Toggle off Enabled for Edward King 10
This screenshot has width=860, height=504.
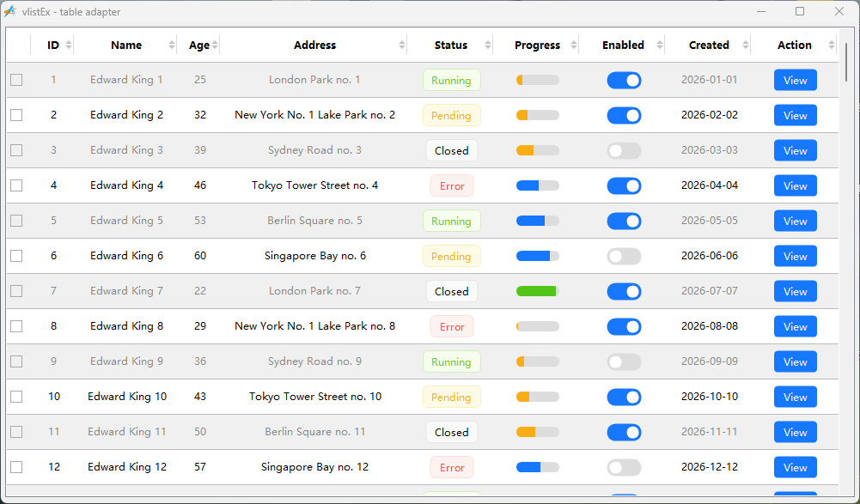pyautogui.click(x=624, y=397)
